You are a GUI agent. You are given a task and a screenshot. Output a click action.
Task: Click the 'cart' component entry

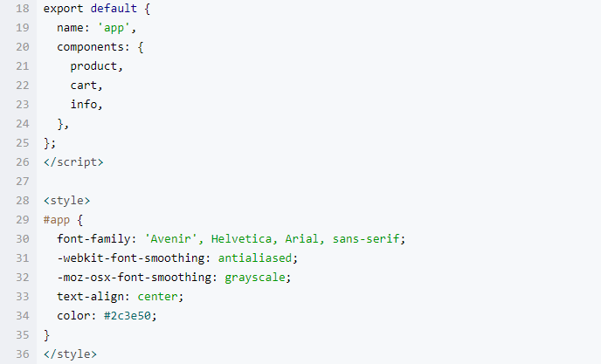point(86,85)
